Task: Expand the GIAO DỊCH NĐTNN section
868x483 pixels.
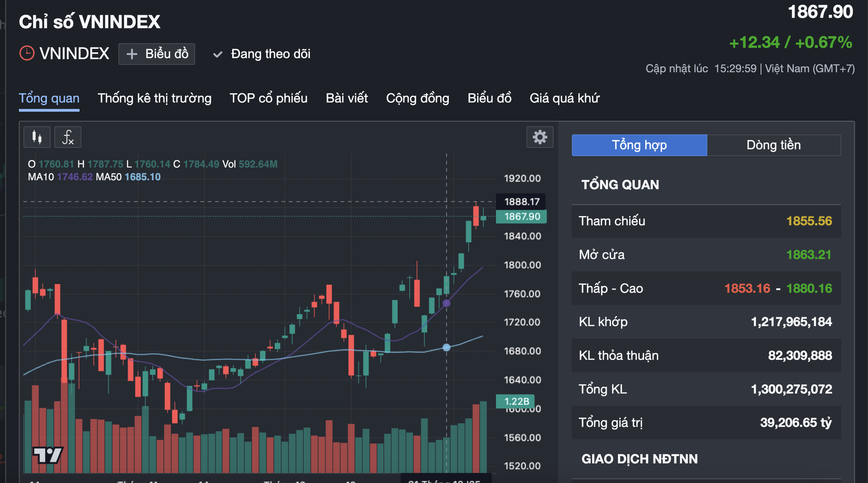Action: pyautogui.click(x=640, y=459)
